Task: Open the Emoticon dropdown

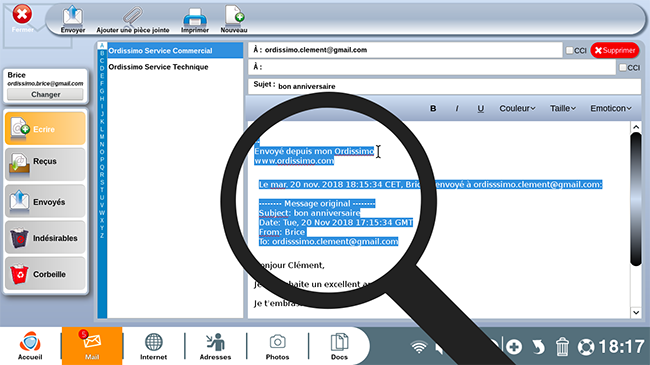Action: 611,108
